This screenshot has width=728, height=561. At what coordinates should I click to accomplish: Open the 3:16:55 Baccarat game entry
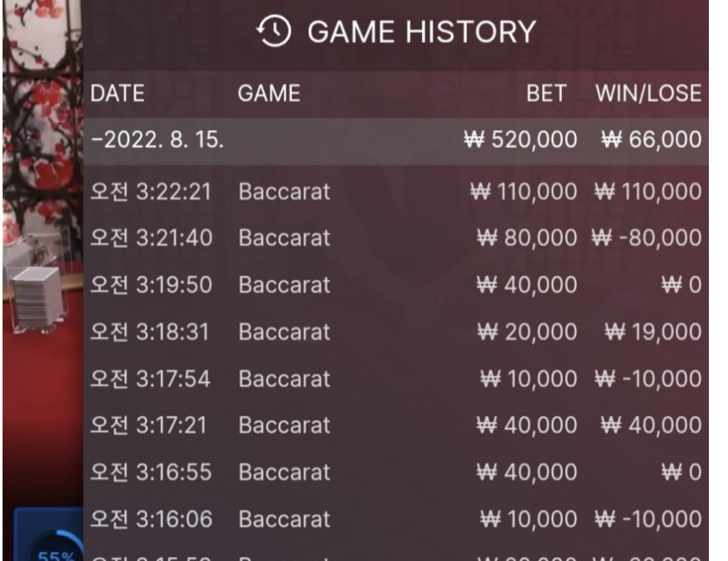point(396,473)
